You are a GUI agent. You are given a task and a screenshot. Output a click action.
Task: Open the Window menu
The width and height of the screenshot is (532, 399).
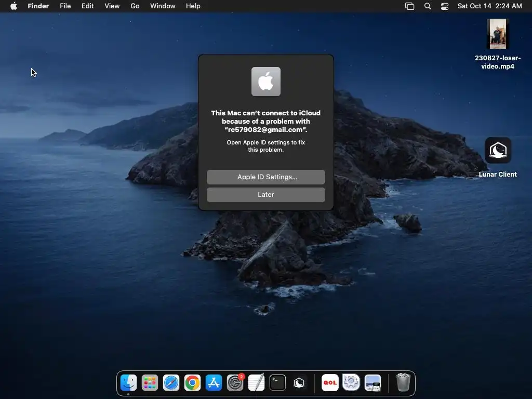click(x=163, y=6)
